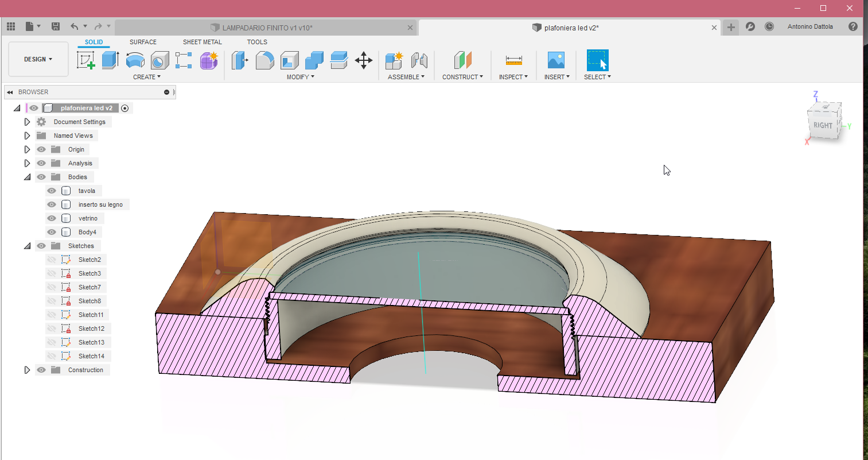
Task: Expand Document Settings node
Action: coord(27,122)
